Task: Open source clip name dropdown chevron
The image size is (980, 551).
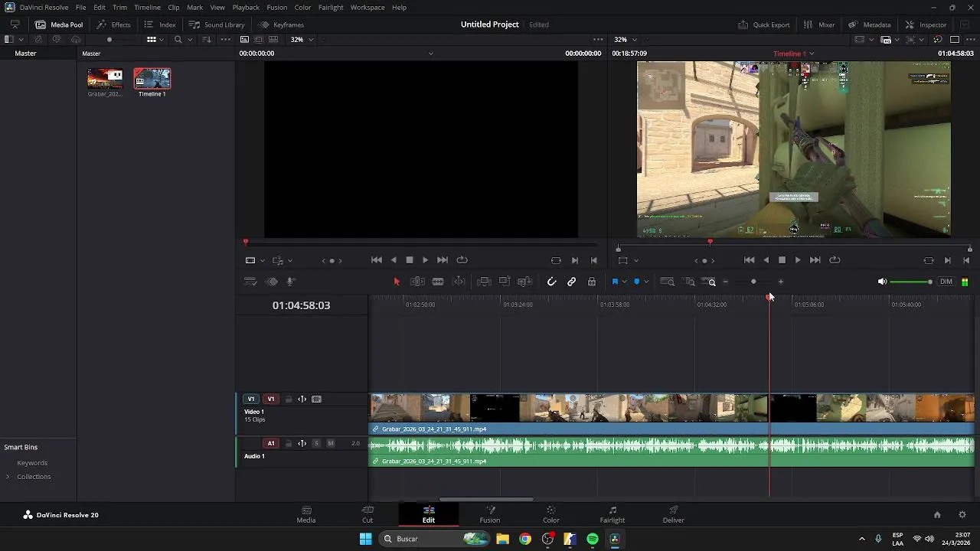Action: coord(430,54)
